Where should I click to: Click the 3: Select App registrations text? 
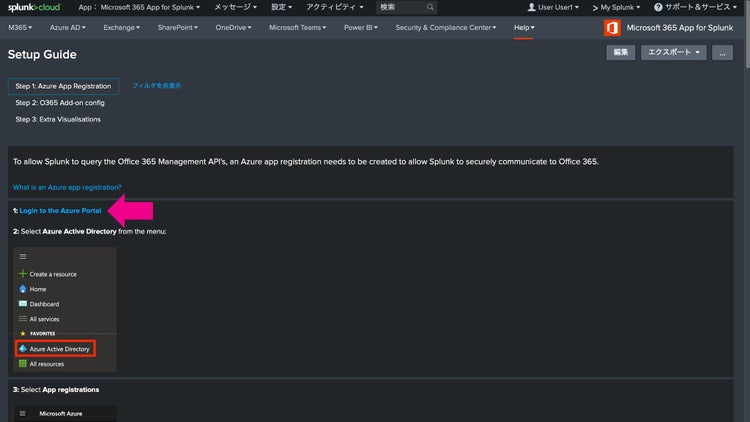(56, 389)
